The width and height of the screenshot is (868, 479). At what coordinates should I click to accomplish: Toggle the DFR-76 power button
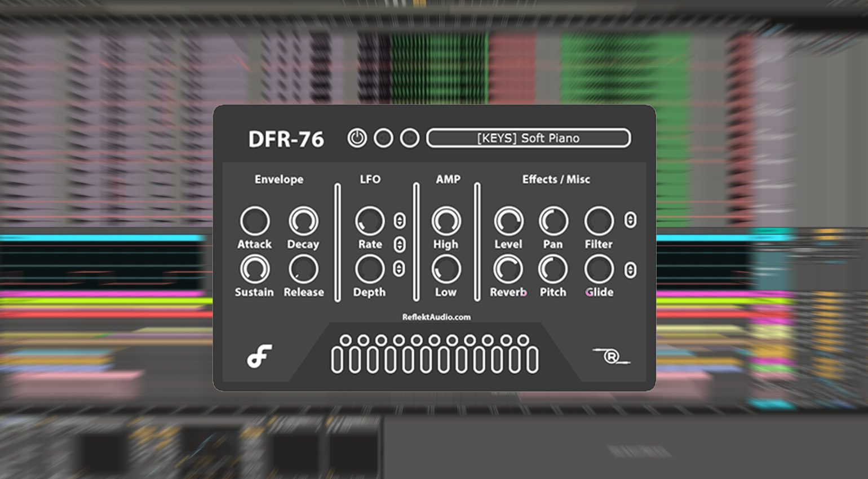click(x=357, y=138)
